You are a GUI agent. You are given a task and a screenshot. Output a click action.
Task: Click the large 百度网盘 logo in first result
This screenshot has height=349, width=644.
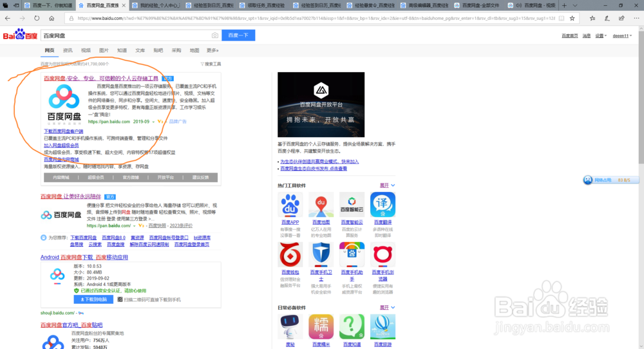coord(64,105)
